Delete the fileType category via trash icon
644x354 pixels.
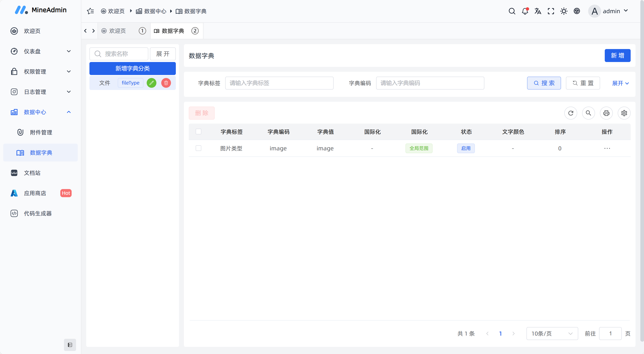tap(166, 83)
